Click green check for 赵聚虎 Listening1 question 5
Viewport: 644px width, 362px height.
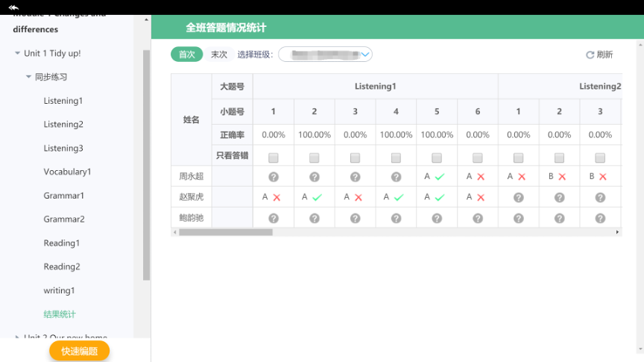[x=440, y=198]
